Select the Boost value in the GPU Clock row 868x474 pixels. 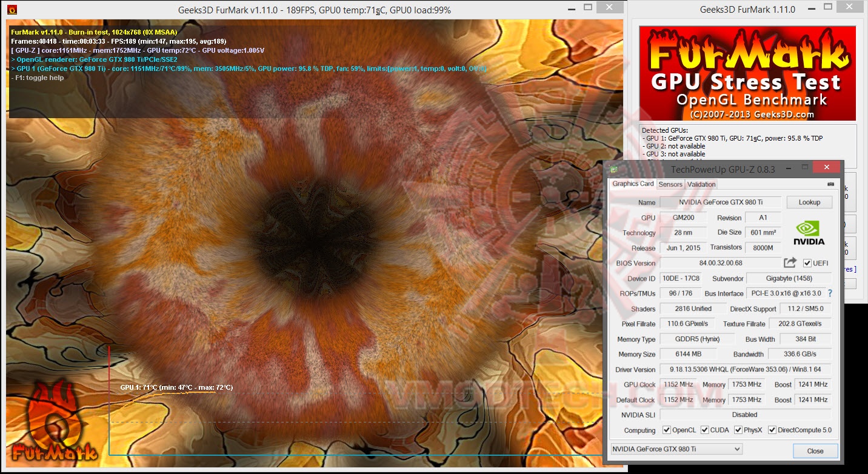pyautogui.click(x=813, y=384)
